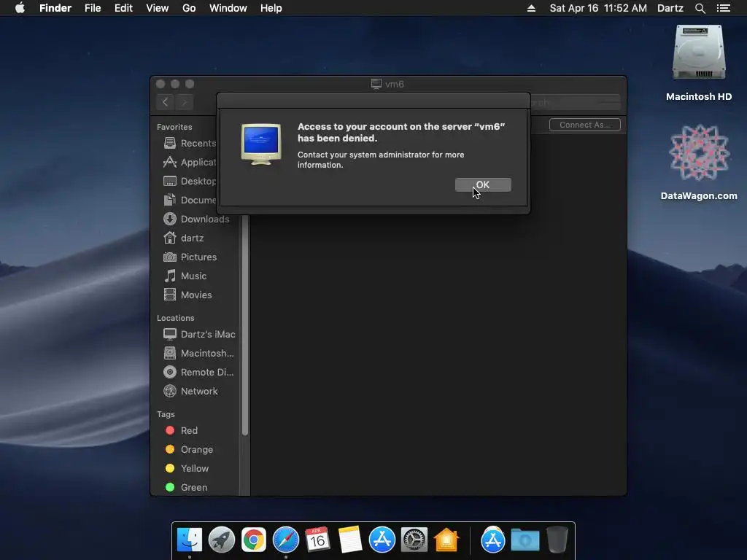Viewport: 747px width, 560px height.
Task: Open Applications in Finder sidebar
Action: tap(190, 163)
